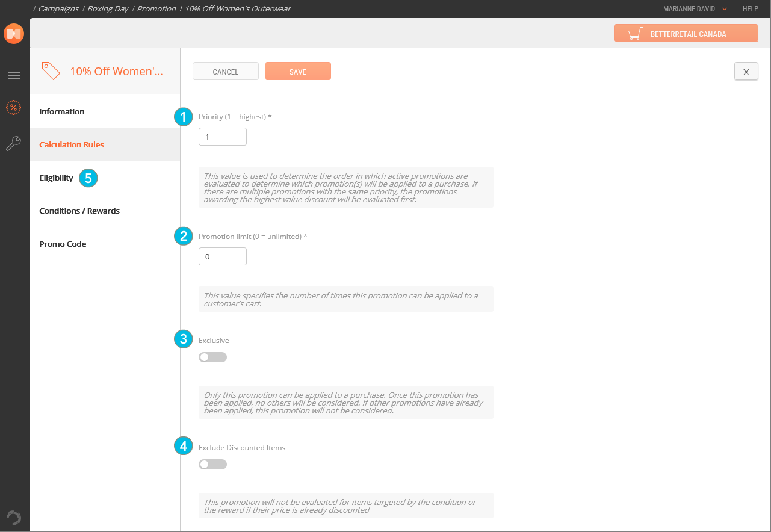Screen dimensions: 771x532
Task: Click the 10% Off Women'... panel title
Action: point(117,71)
